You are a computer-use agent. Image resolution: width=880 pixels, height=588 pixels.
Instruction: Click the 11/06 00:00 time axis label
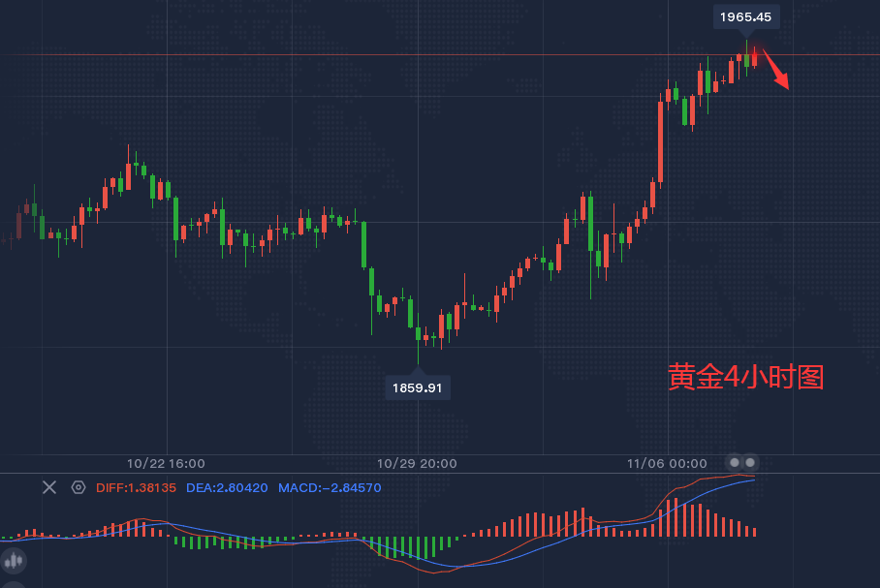pos(667,463)
